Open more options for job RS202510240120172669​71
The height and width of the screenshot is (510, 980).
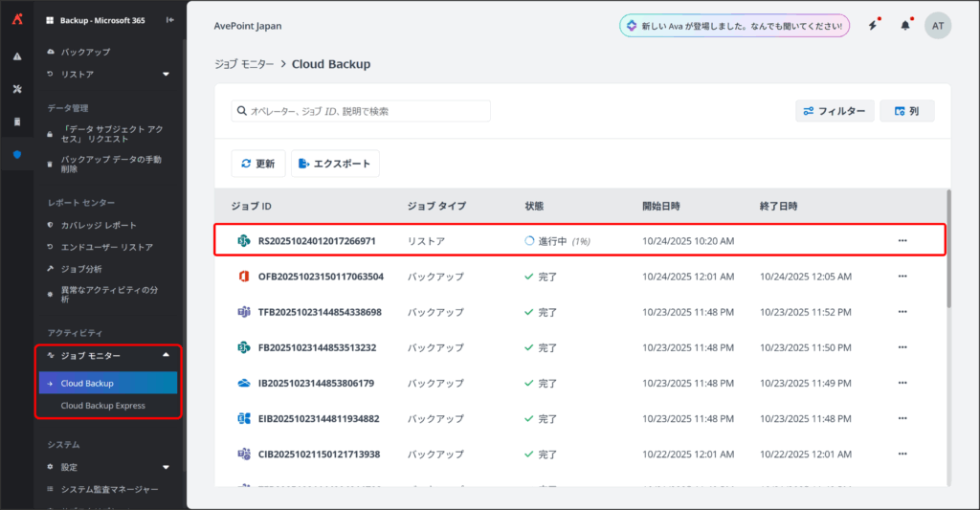pos(902,241)
